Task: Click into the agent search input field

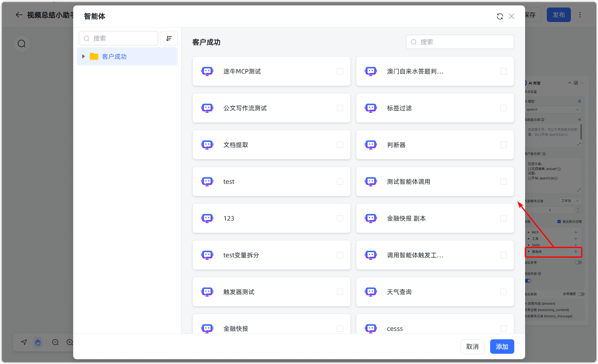Action: (459, 42)
